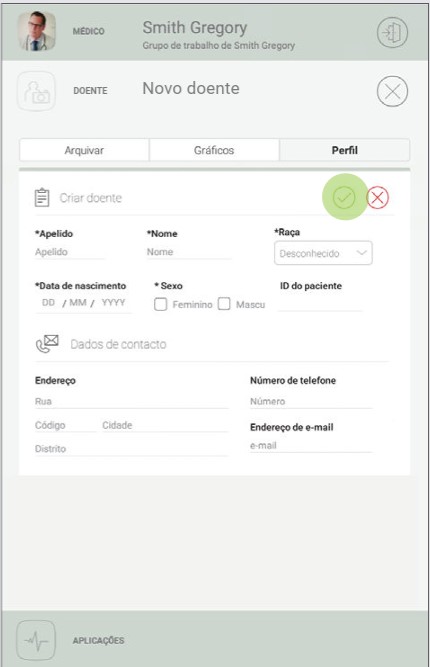Click the Código postal field
This screenshot has width=430, height=667.
(x=65, y=425)
